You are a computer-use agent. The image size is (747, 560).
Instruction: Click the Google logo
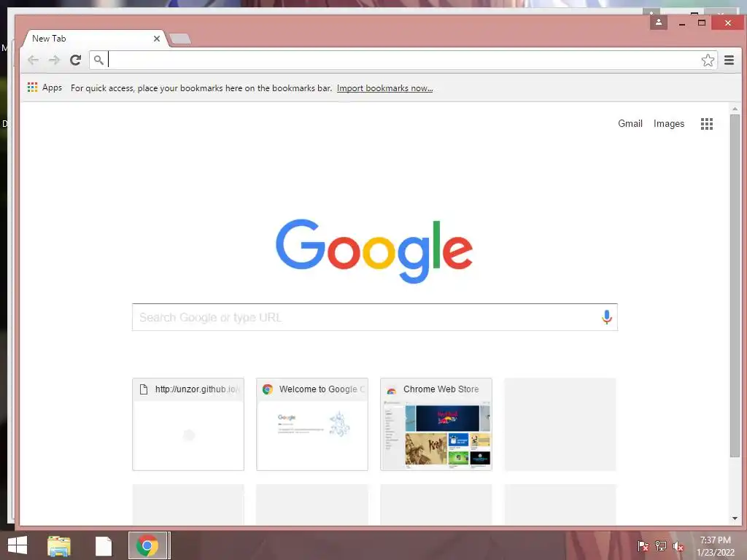tap(374, 251)
